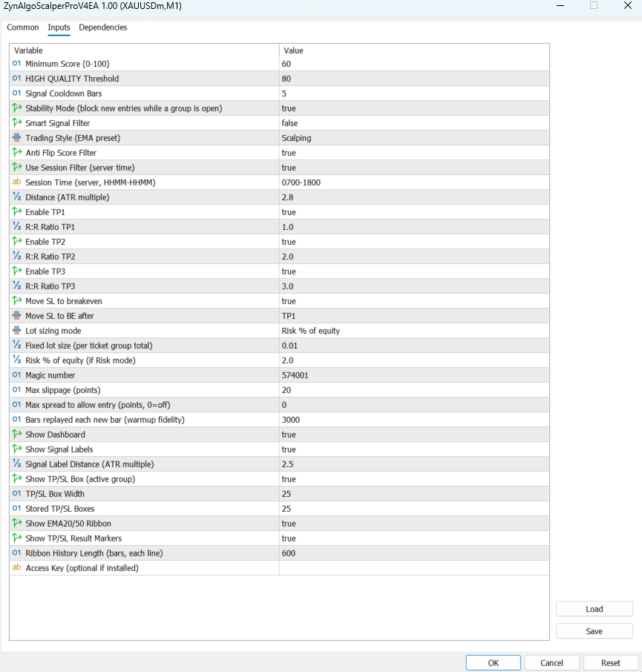The image size is (642, 672).
Task: Select the 'TP/SL Box Width' row label
Action: click(55, 494)
